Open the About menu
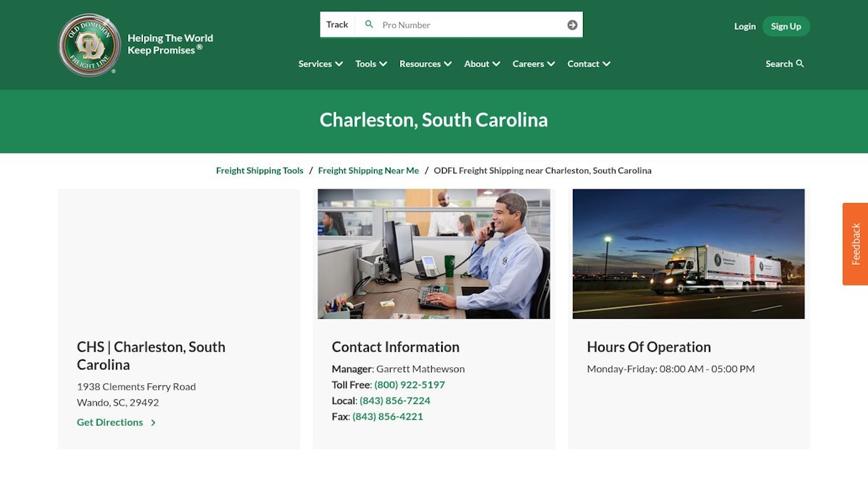 tap(482, 64)
